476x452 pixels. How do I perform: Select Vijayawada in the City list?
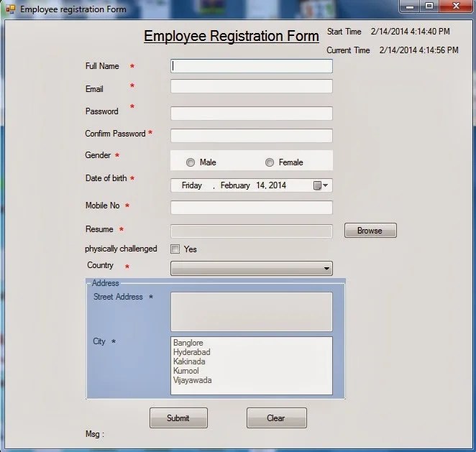pos(193,380)
